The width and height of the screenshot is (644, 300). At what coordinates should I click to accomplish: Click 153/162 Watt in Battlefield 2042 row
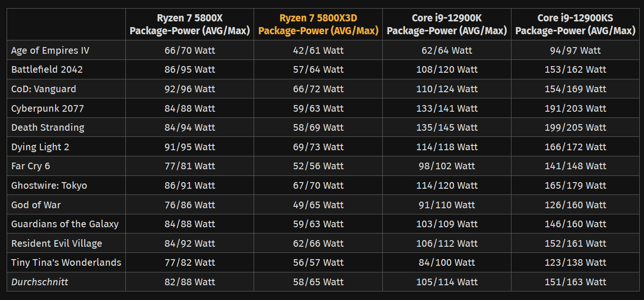click(575, 69)
